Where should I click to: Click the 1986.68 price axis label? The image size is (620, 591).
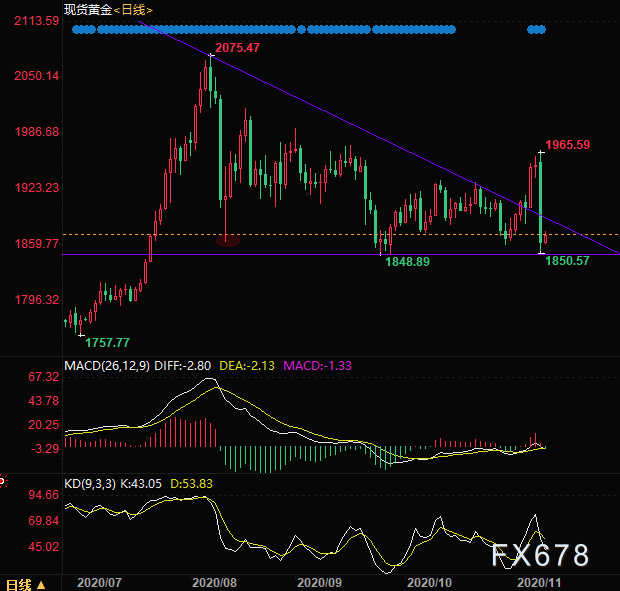(36, 132)
